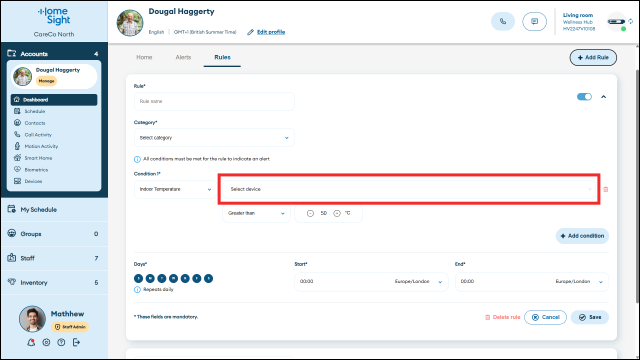
Task: Toggle the Saturday day circle
Action: (208, 278)
